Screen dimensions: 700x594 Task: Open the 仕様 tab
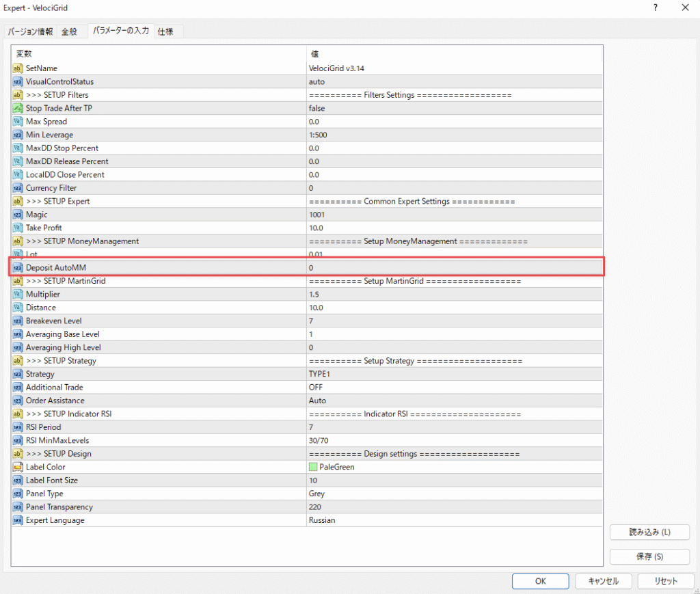[x=165, y=31]
